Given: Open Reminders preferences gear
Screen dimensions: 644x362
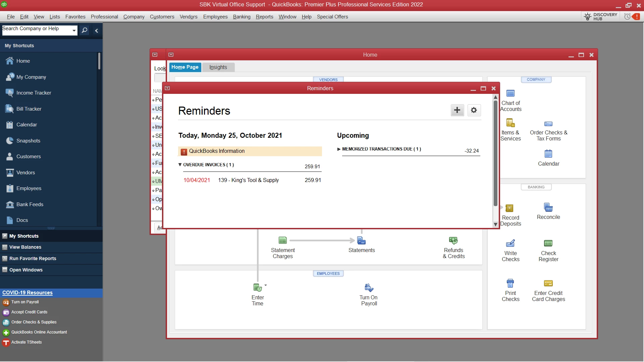Looking at the screenshot, I should [x=474, y=110].
